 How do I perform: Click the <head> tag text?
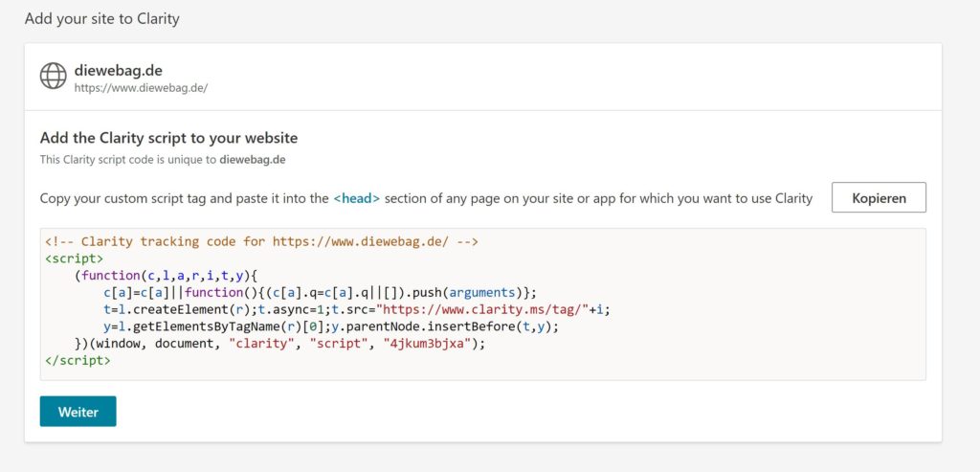(x=356, y=199)
